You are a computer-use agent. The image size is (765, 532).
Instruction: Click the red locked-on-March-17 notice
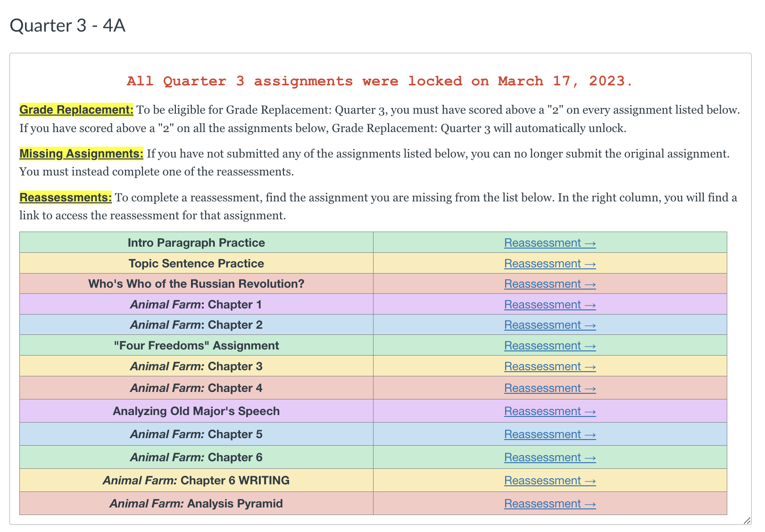tap(380, 81)
